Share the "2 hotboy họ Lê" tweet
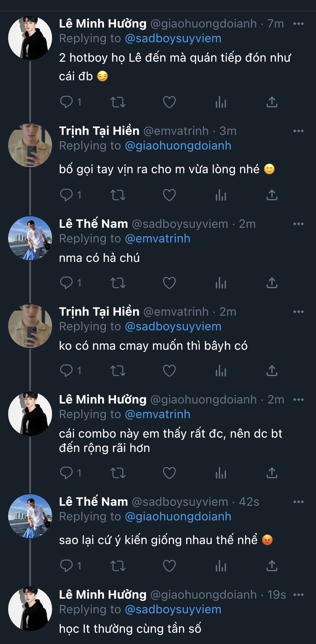 tap(272, 102)
